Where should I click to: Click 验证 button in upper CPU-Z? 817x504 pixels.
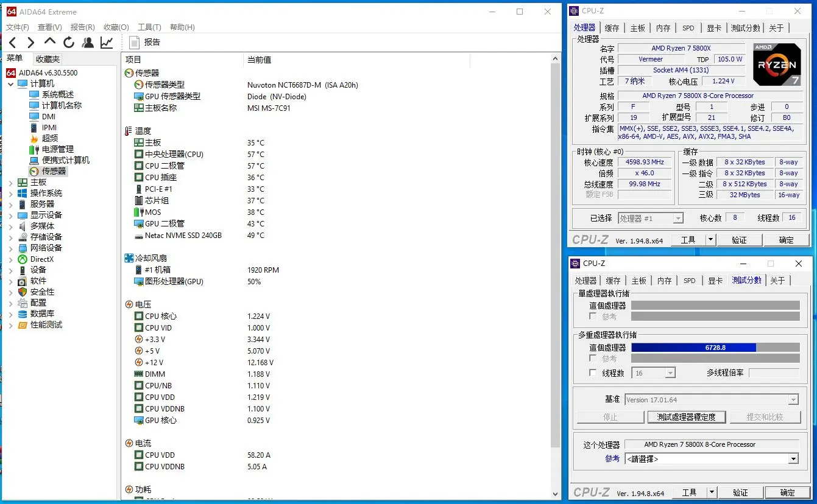pos(740,240)
